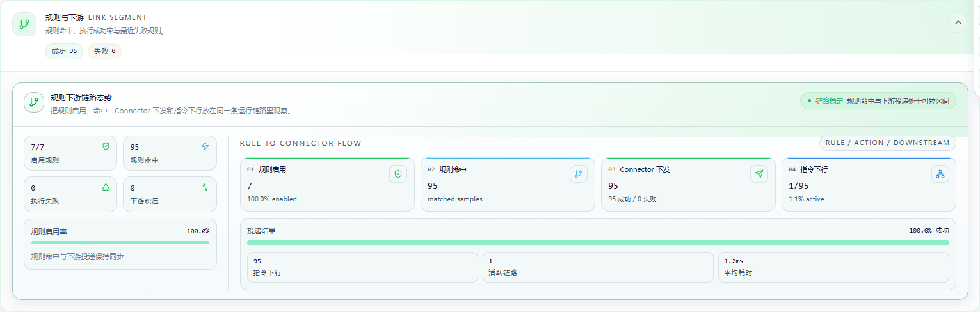
Task: Click the pulse icon in 下游积压 card
Action: pyautogui.click(x=205, y=187)
